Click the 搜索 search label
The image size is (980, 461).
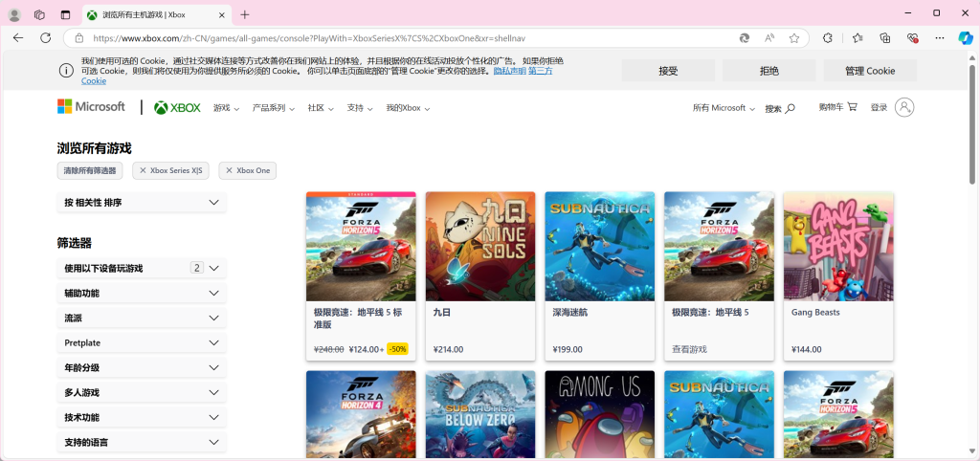(773, 109)
